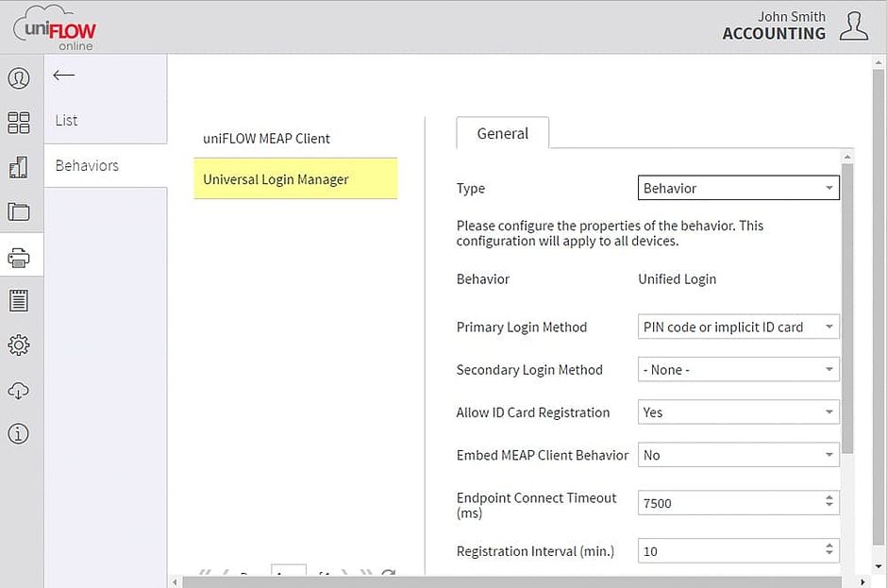Open the reports list sidebar icon

click(x=19, y=300)
